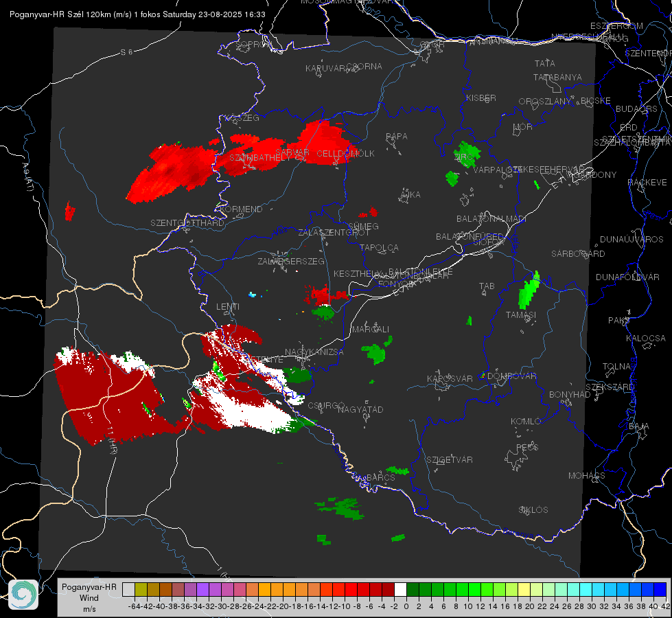Click the TAMÁSI city label
The image size is (672, 618).
click(521, 314)
